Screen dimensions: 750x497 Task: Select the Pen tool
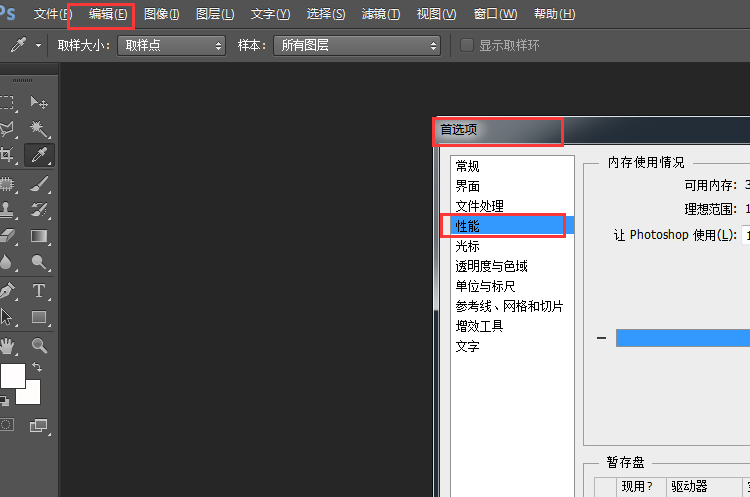pos(7,291)
